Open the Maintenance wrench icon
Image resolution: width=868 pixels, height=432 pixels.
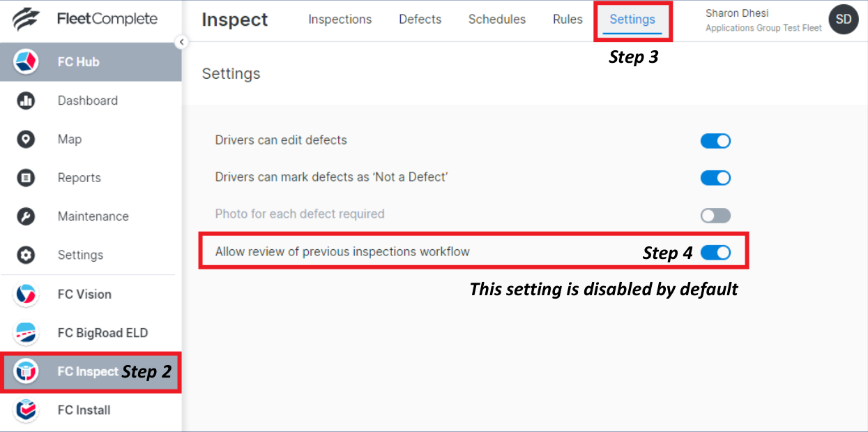[x=25, y=216]
